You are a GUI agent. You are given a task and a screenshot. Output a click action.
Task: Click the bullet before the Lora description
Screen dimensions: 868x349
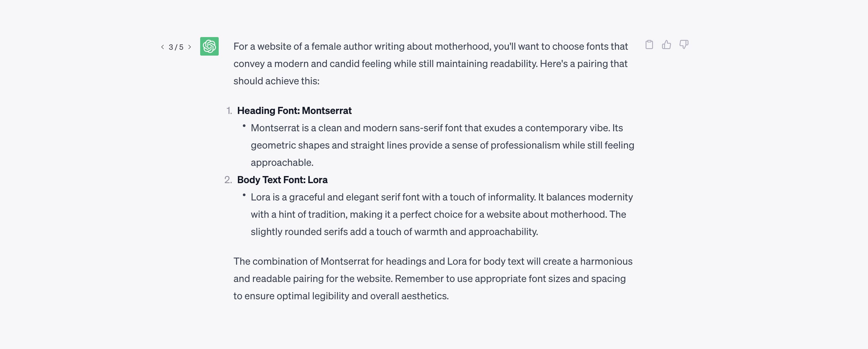pos(244,195)
